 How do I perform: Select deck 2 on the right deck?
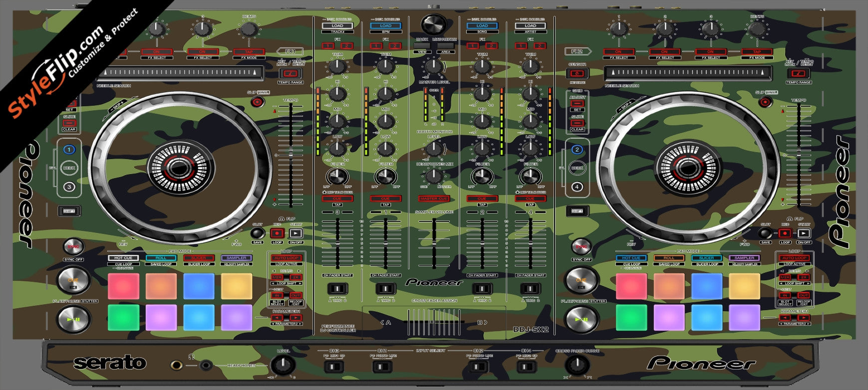click(x=577, y=149)
